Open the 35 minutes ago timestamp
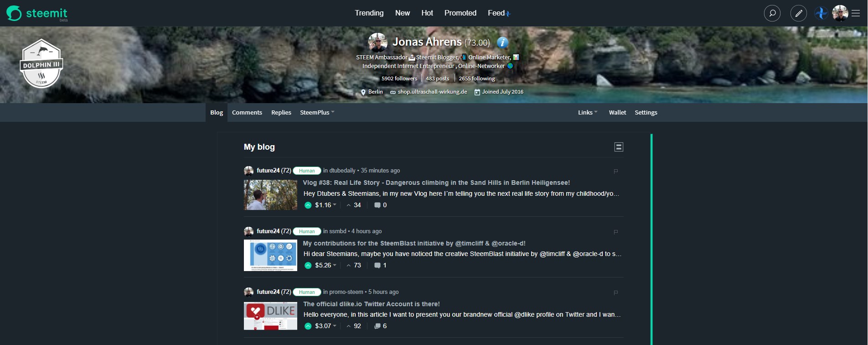 pyautogui.click(x=380, y=171)
